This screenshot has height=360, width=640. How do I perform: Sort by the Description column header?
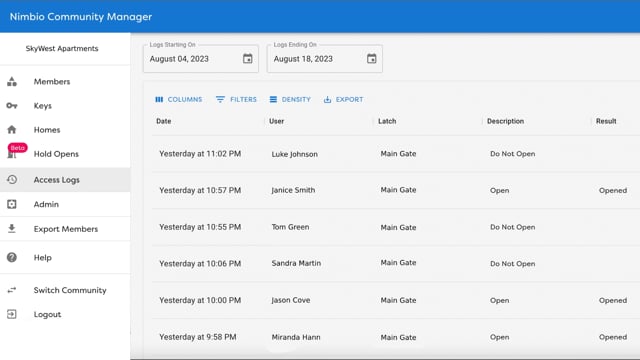pyautogui.click(x=505, y=121)
